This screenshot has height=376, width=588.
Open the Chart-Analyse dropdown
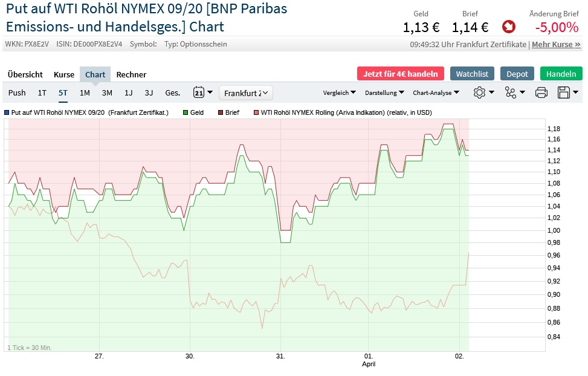[436, 92]
